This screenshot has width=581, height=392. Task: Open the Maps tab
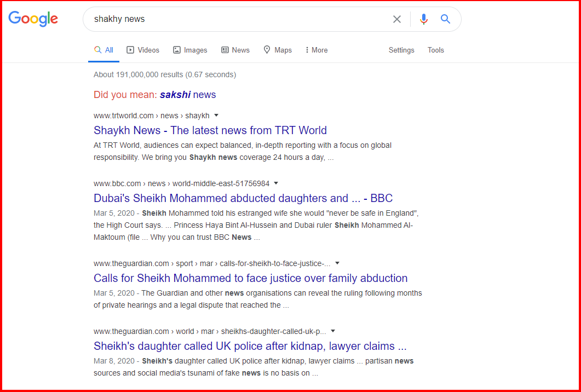click(278, 50)
